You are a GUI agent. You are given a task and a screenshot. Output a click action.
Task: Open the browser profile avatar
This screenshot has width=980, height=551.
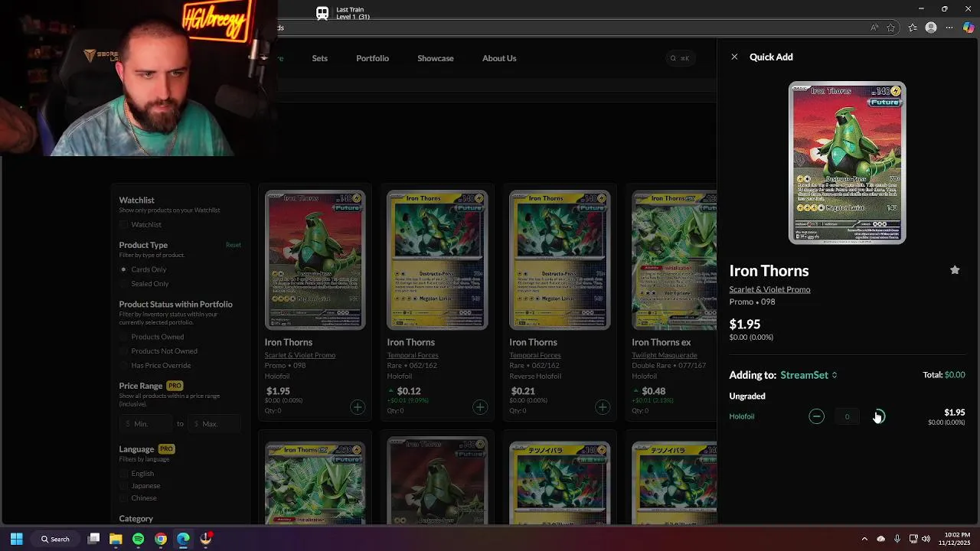(931, 28)
